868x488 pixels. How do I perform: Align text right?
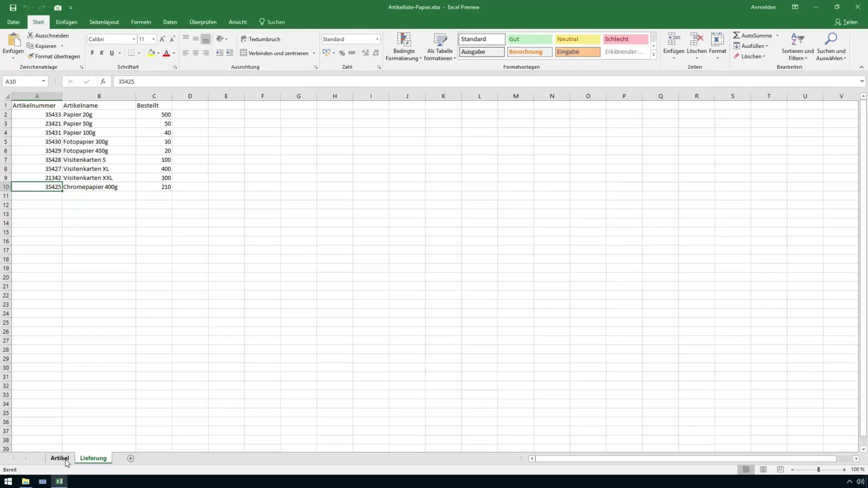tap(206, 53)
